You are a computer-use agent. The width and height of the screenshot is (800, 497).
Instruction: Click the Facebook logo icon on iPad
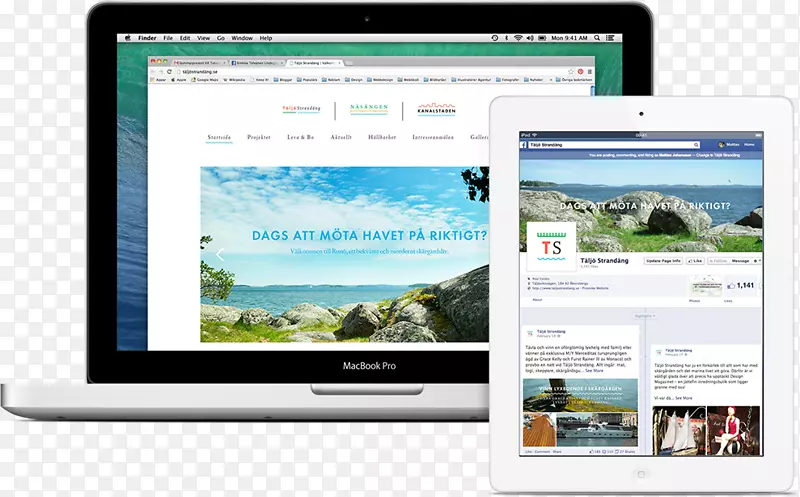coord(525,146)
